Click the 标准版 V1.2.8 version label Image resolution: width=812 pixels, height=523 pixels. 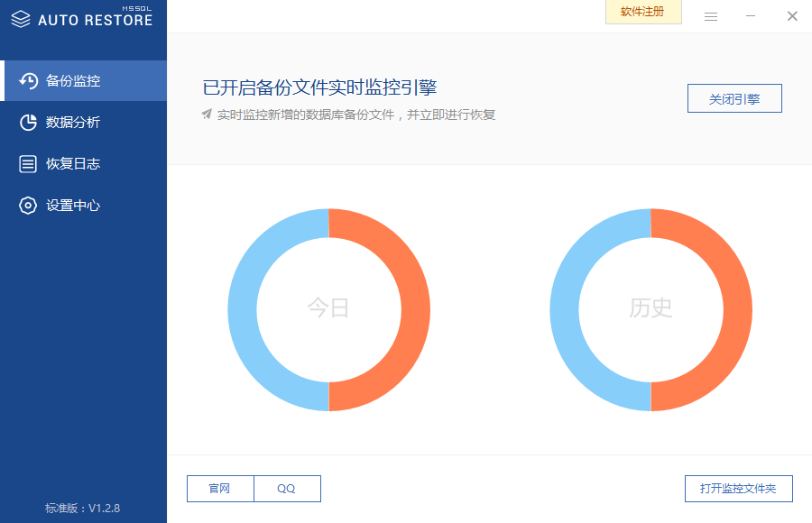(83, 508)
